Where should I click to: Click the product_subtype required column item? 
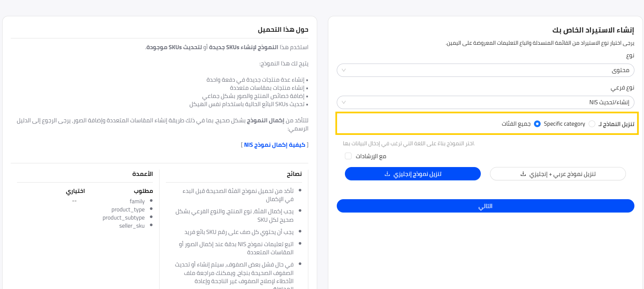click(x=124, y=218)
